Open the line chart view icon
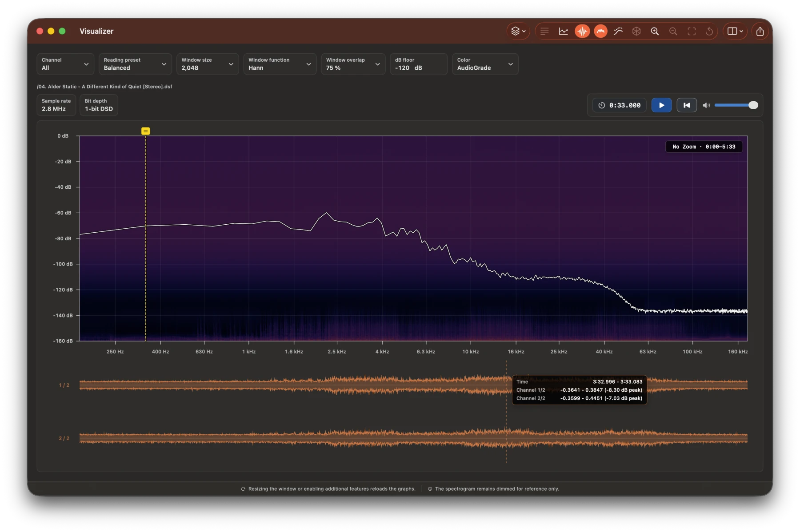This screenshot has height=532, width=800. pyautogui.click(x=563, y=31)
